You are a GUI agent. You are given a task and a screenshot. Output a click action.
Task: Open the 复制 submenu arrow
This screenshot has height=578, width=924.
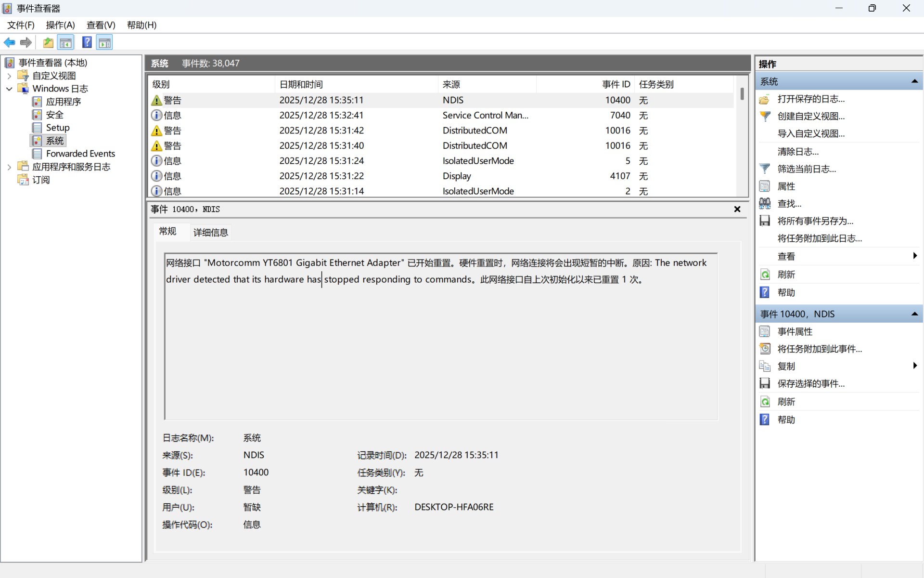coord(915,366)
